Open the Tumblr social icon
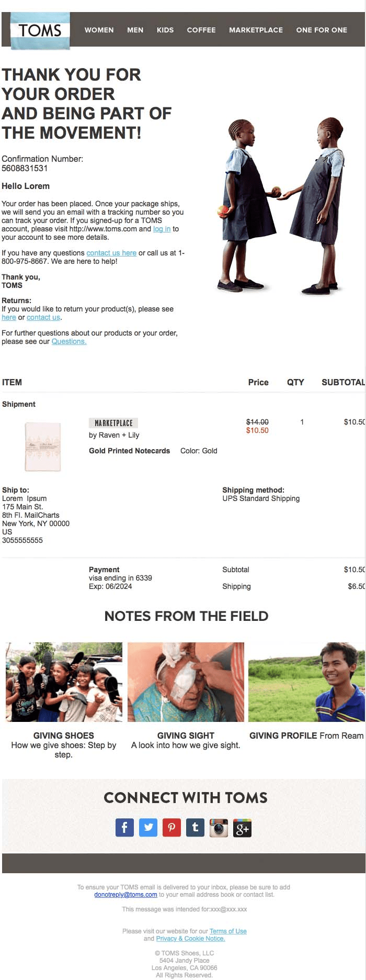 [195, 828]
